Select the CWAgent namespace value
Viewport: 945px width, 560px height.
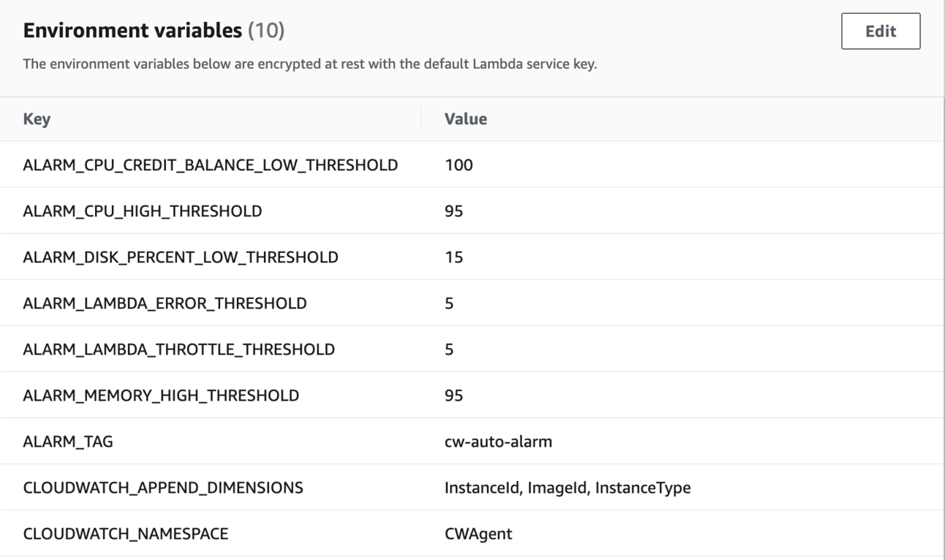(x=478, y=534)
